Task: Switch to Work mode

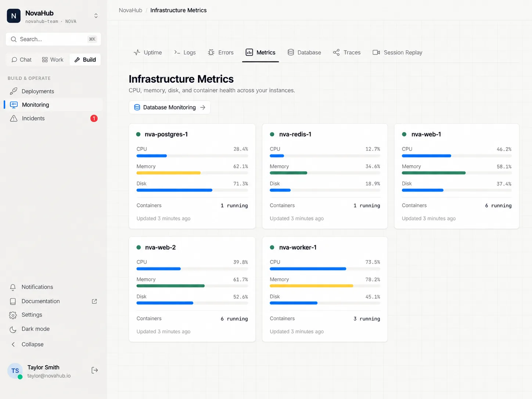Action: [53, 60]
